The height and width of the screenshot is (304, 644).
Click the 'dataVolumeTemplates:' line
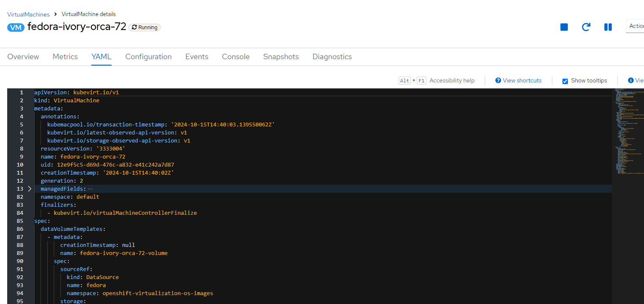(73, 229)
